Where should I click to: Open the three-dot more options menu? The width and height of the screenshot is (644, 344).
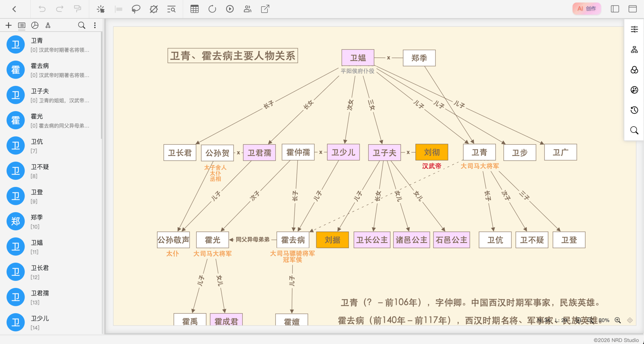95,25
